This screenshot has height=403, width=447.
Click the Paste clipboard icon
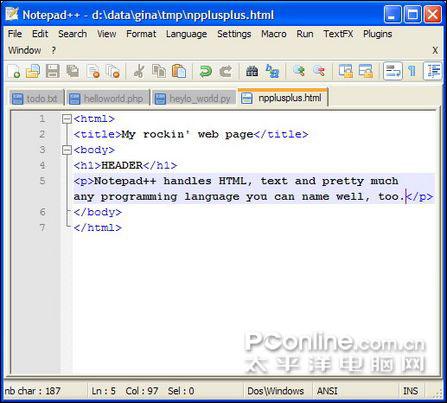(179, 71)
